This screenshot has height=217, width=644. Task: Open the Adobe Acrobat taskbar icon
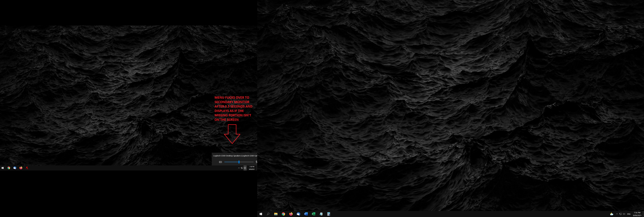pyautogui.click(x=27, y=168)
